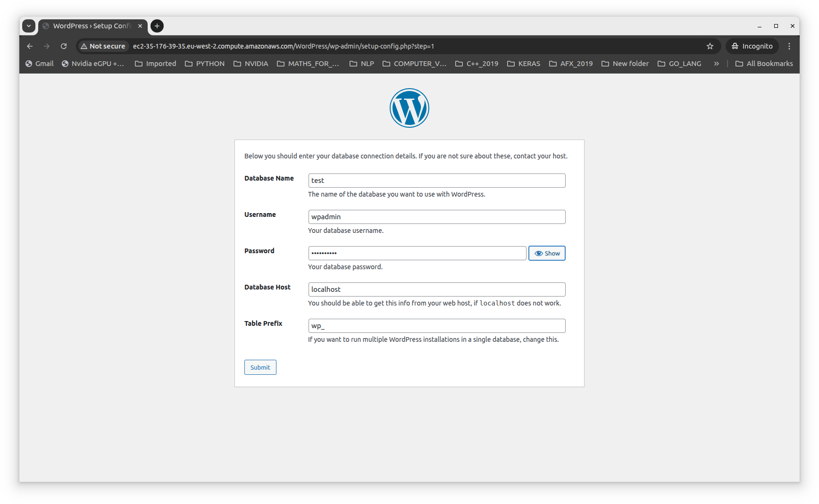Image resolution: width=819 pixels, height=504 pixels.
Task: Click the Database Host label
Action: pyautogui.click(x=267, y=287)
